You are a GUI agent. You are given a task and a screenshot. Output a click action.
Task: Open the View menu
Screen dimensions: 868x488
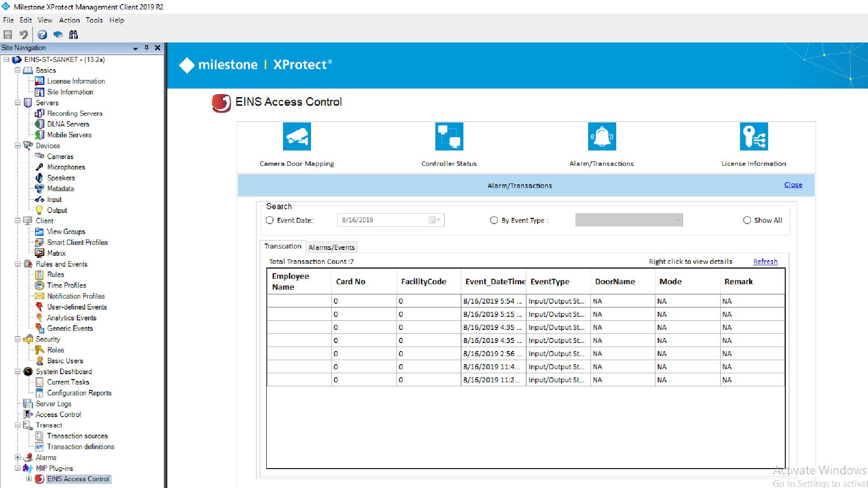click(x=45, y=20)
